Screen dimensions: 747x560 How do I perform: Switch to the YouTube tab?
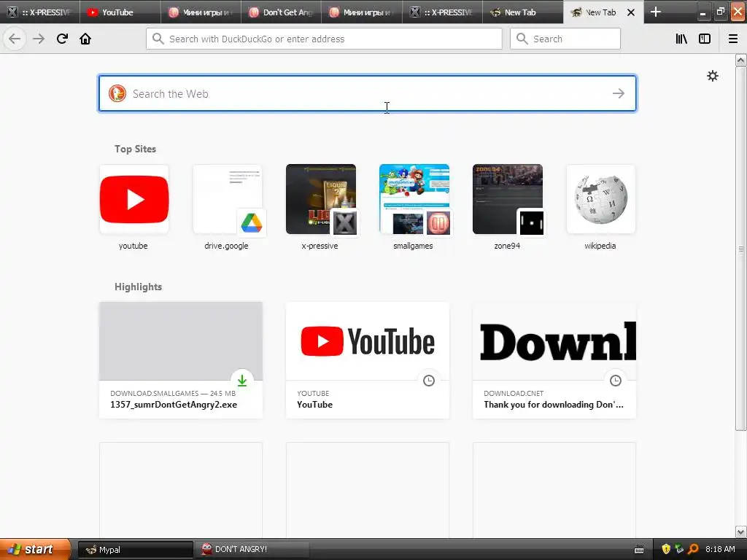120,12
